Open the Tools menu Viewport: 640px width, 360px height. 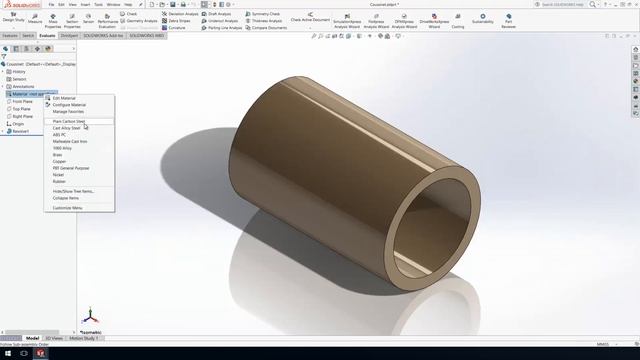99,4
